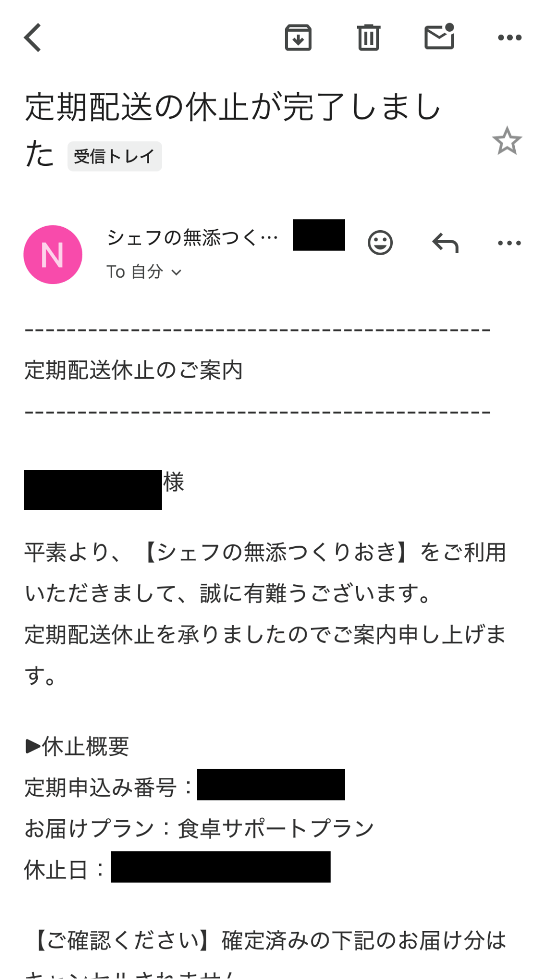The width and height of the screenshot is (551, 980).
Task: Unstar toggle next to the subject
Action: pyautogui.click(x=508, y=143)
